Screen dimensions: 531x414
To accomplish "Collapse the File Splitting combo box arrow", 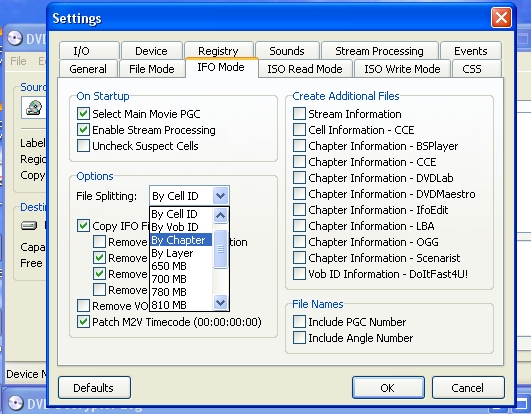I will 220,196.
